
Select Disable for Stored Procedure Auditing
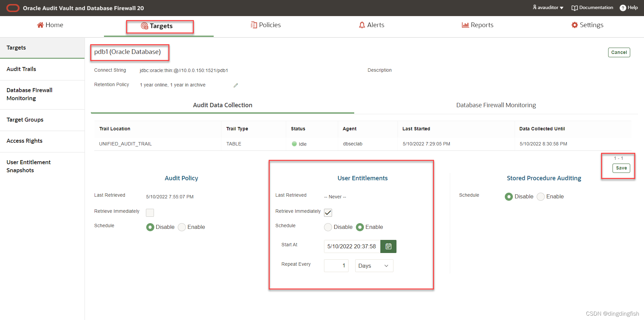[x=509, y=197]
